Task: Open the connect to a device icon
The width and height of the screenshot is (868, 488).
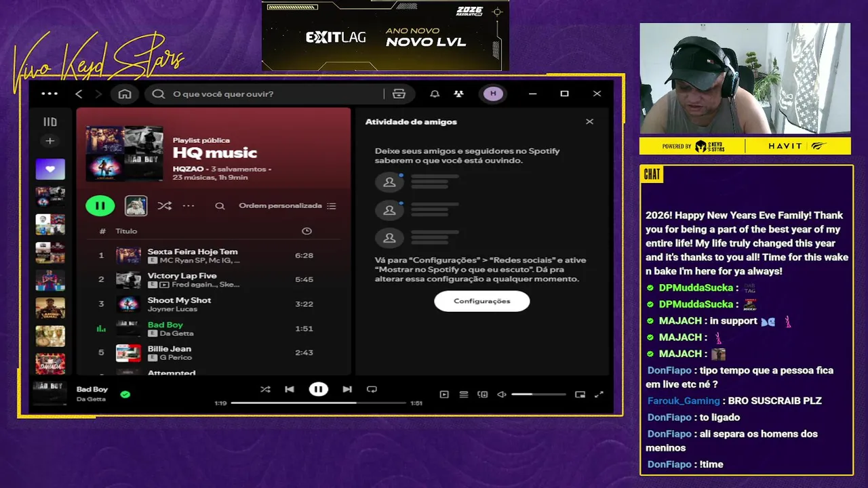Action: [x=483, y=394]
